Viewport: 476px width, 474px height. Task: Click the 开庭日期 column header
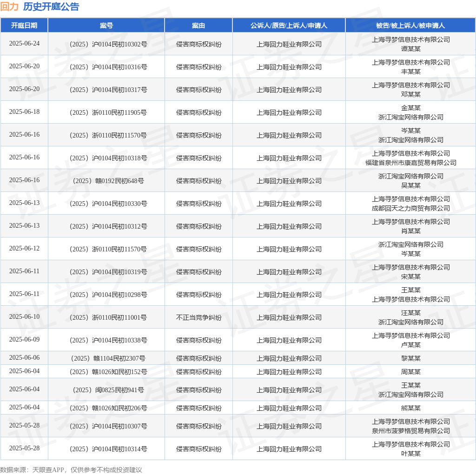click(x=24, y=26)
